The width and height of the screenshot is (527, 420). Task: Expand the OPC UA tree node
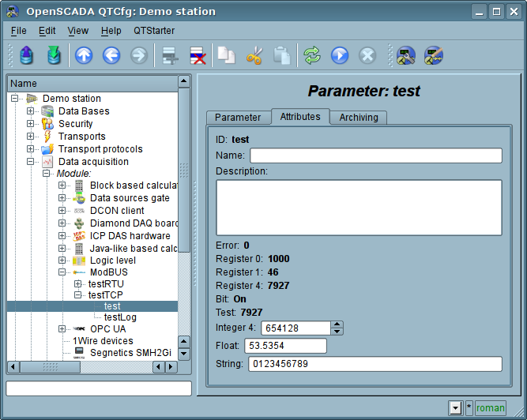tap(62, 328)
